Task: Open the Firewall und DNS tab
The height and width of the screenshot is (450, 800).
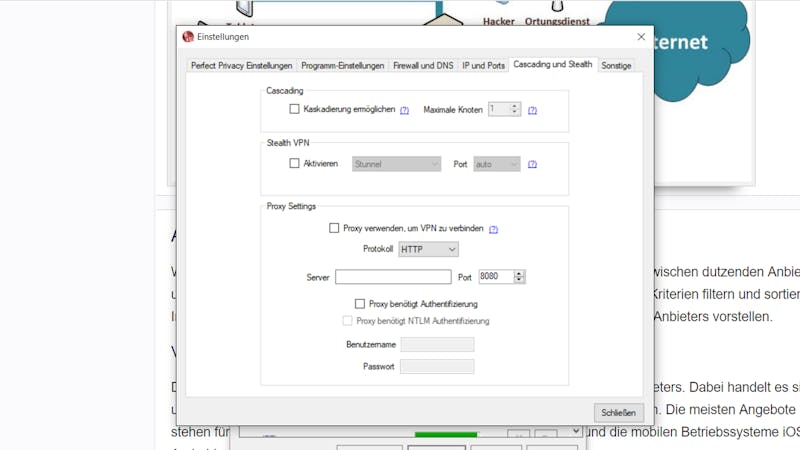Action: tap(423, 65)
